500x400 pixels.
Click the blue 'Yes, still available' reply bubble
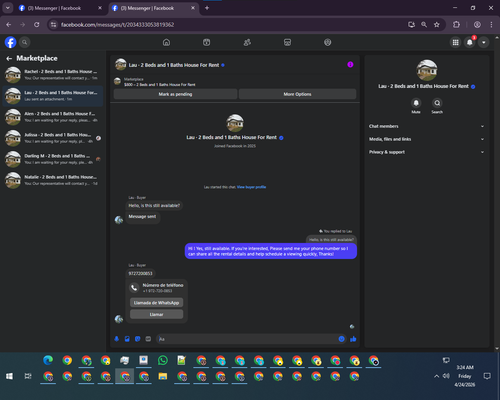coord(271,251)
